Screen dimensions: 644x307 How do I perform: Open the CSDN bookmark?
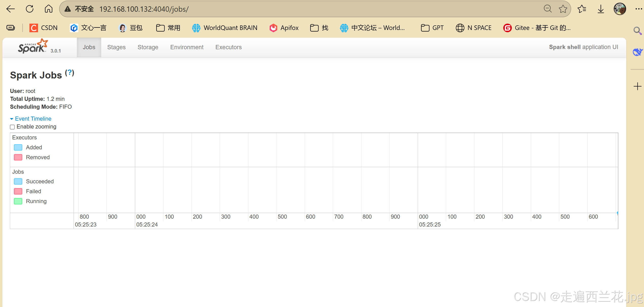[x=44, y=28]
